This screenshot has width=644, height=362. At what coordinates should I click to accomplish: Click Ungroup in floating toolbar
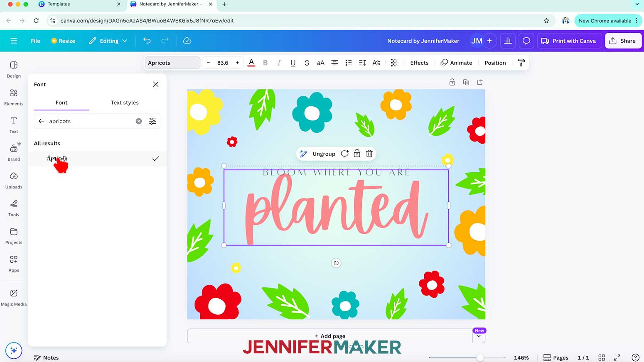tap(324, 154)
